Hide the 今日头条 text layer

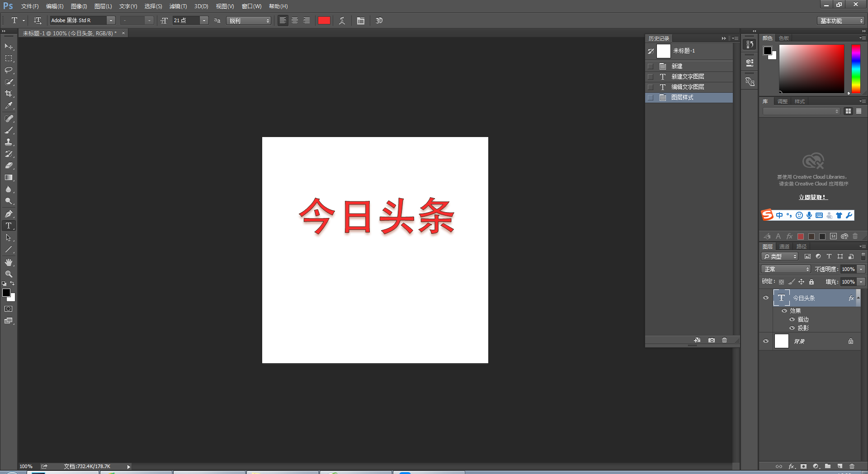[766, 298]
